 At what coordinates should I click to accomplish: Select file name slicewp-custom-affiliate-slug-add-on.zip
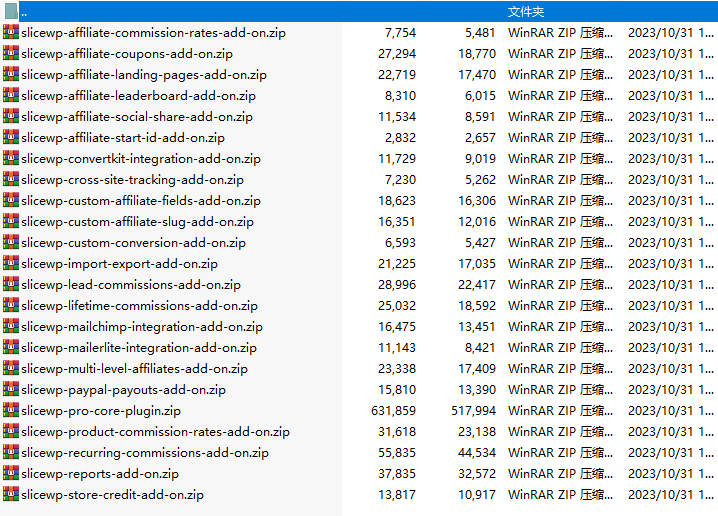[x=137, y=222]
